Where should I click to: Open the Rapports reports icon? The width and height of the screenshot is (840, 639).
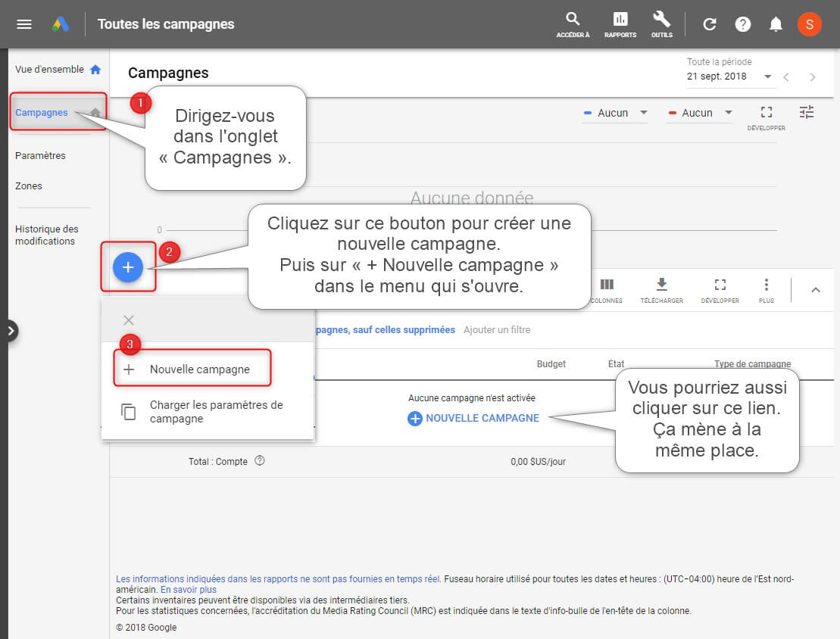pos(620,25)
